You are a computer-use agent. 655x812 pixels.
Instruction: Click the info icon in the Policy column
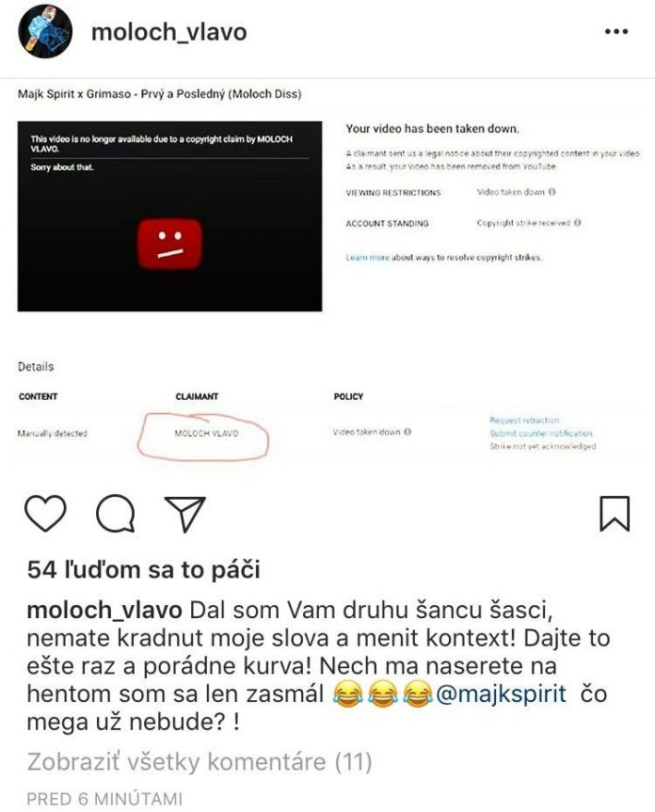[407, 431]
